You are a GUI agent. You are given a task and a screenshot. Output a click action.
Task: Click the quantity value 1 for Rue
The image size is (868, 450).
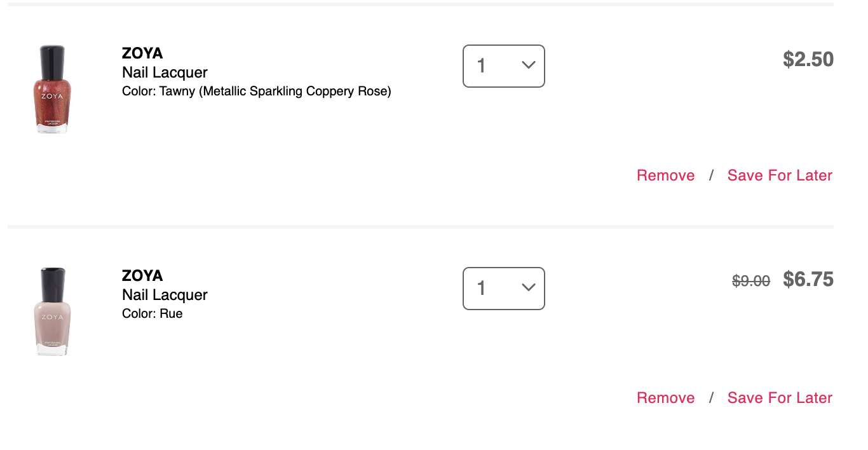pyautogui.click(x=481, y=288)
